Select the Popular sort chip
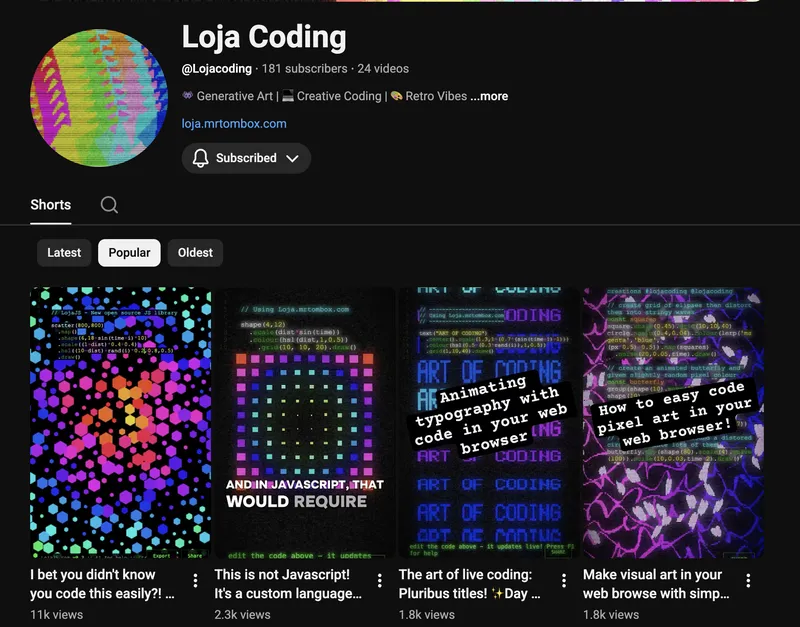Viewport: 800px width, 627px height. (129, 253)
